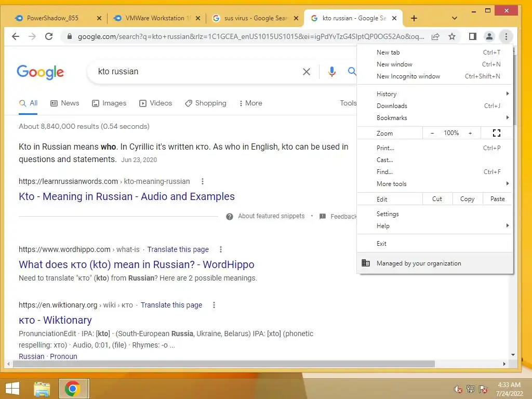Decrease zoom with the minus button
532x399 pixels.
[x=432, y=133]
